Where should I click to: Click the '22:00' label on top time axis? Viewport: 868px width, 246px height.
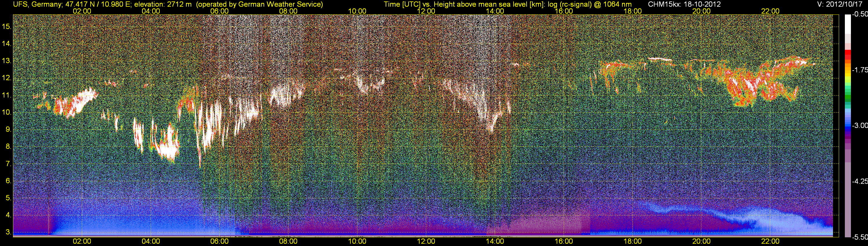(770, 11)
